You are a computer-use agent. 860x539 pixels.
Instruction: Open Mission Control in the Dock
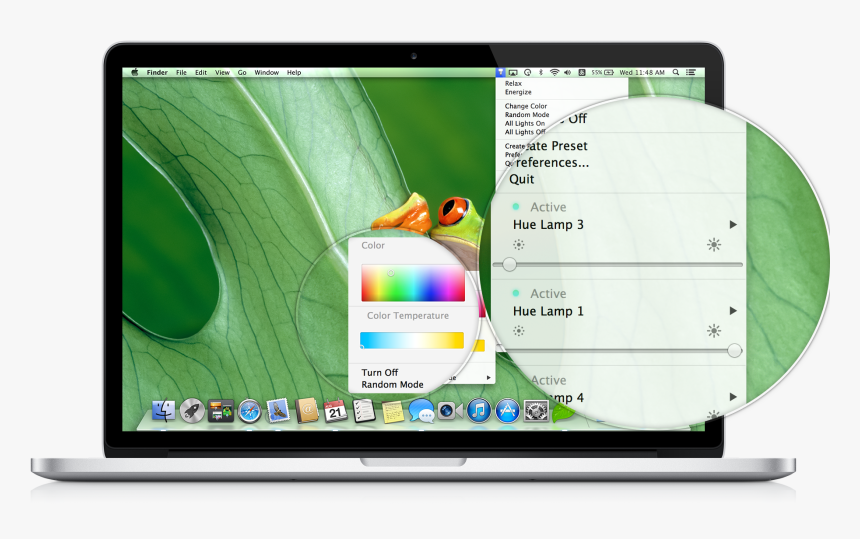(221, 411)
